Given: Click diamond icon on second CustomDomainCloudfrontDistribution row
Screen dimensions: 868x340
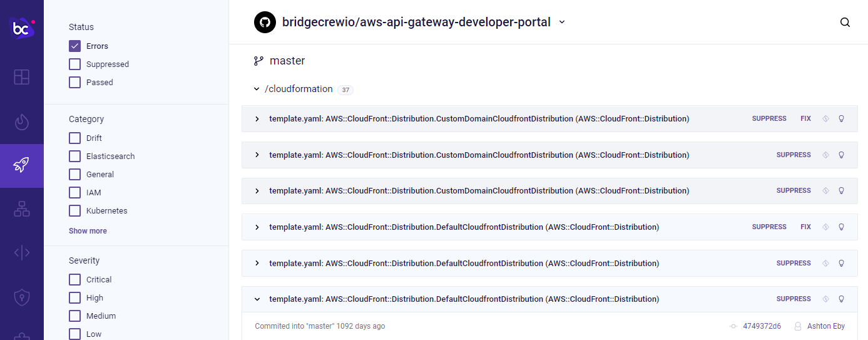Looking at the screenshot, I should click(825, 155).
